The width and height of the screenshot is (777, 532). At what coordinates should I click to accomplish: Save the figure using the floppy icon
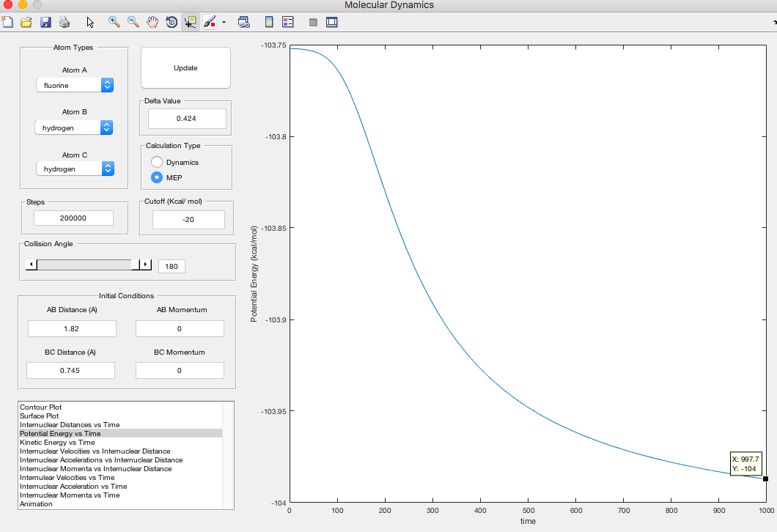pos(45,22)
